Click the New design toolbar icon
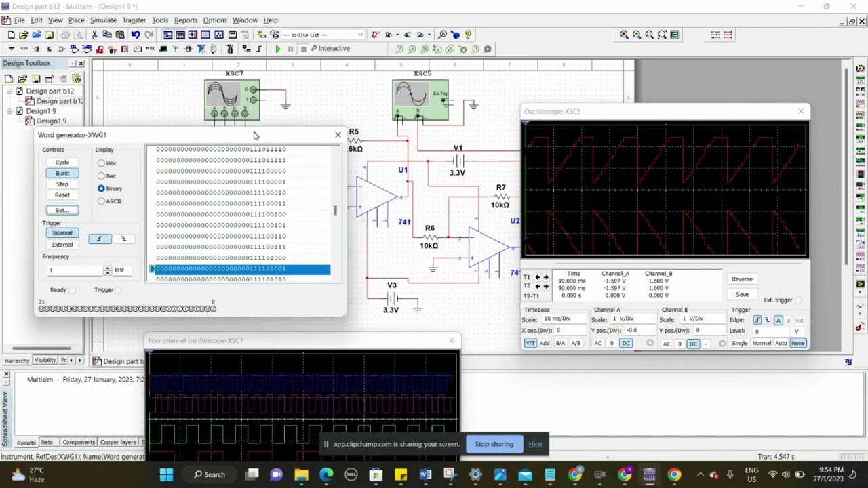The height and width of the screenshot is (488, 868). (12, 35)
